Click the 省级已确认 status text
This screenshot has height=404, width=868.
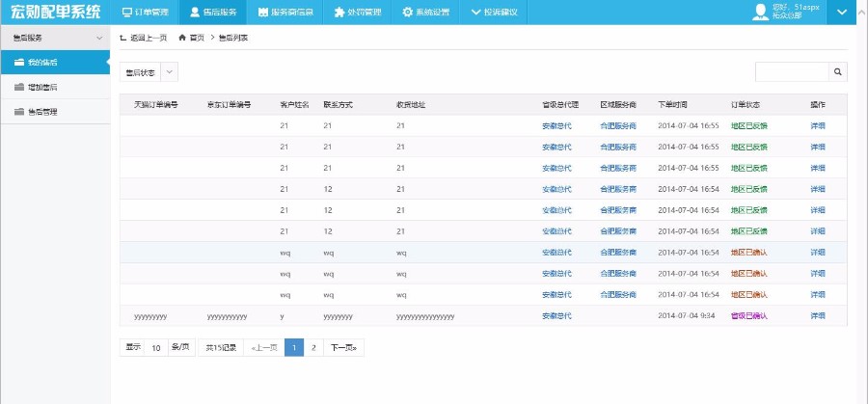point(749,316)
